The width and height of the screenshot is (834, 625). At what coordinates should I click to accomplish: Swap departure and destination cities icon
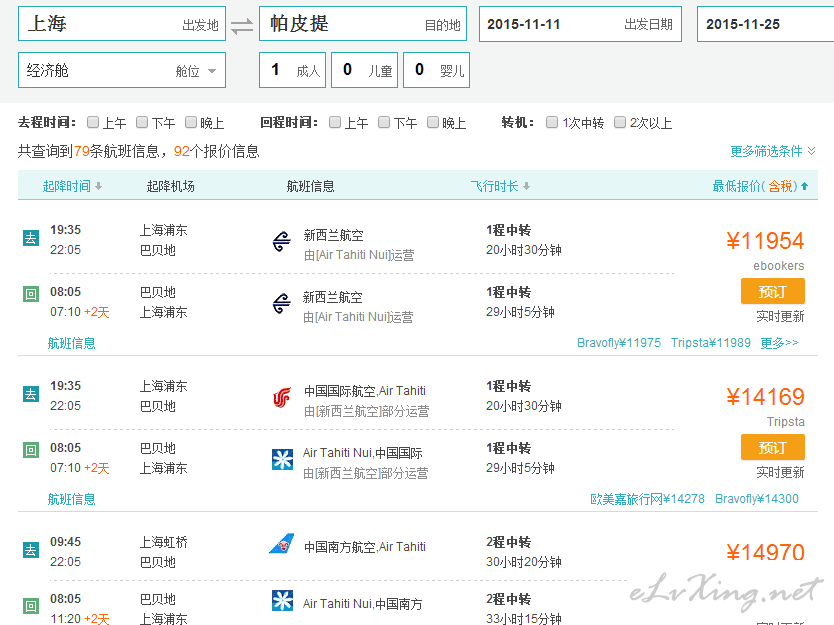[242, 25]
